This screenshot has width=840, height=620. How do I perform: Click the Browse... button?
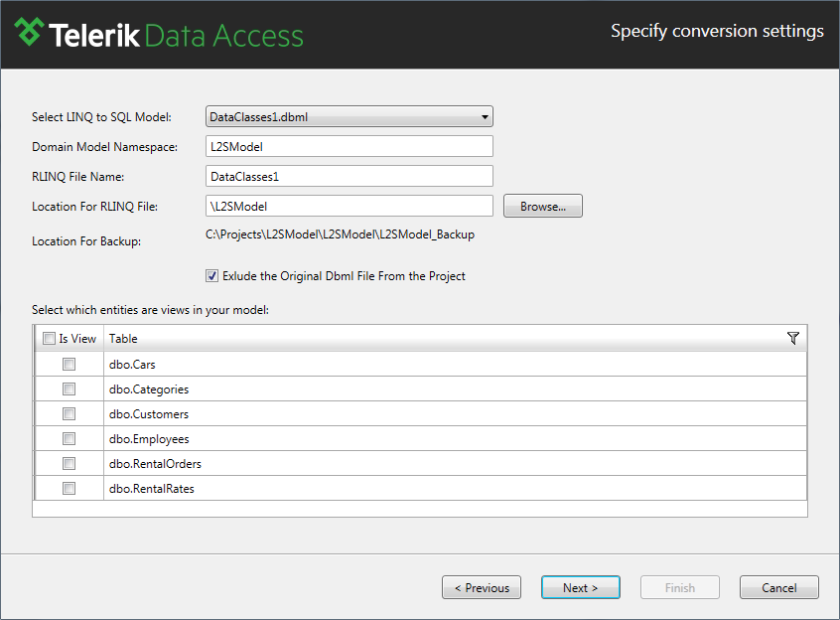[543, 207]
